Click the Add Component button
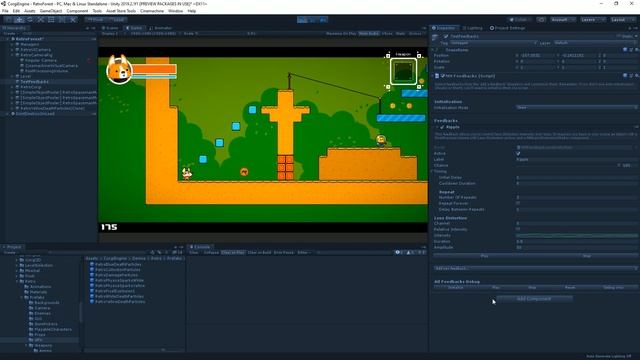The image size is (640, 360). (x=534, y=299)
